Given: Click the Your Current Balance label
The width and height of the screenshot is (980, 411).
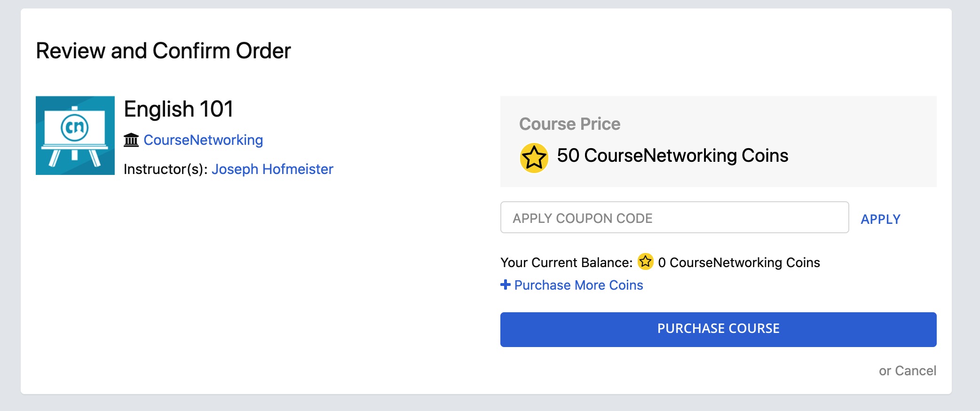Looking at the screenshot, I should [566, 262].
